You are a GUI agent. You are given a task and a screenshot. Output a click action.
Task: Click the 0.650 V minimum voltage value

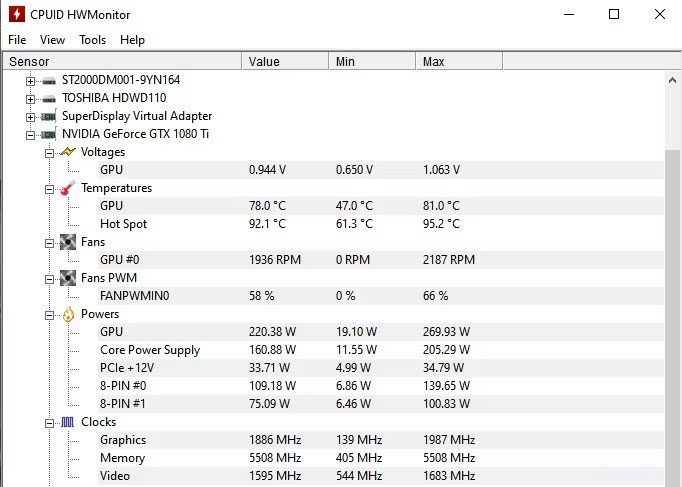coord(354,170)
